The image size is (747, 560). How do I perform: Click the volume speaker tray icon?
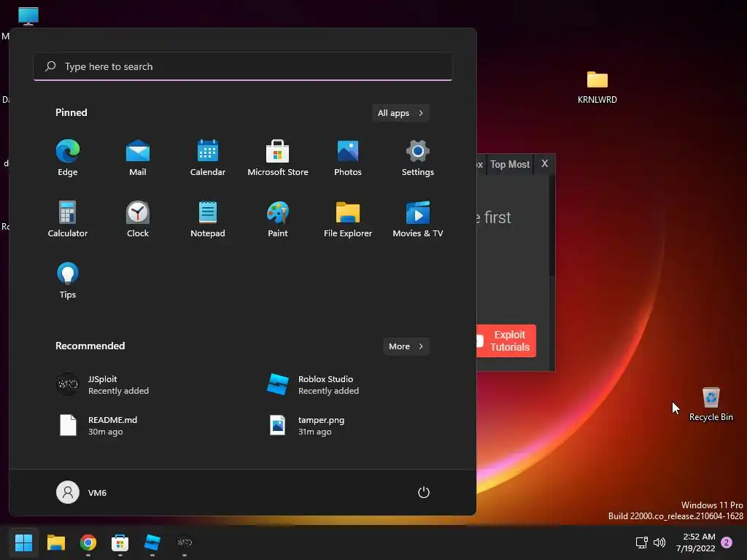point(659,542)
